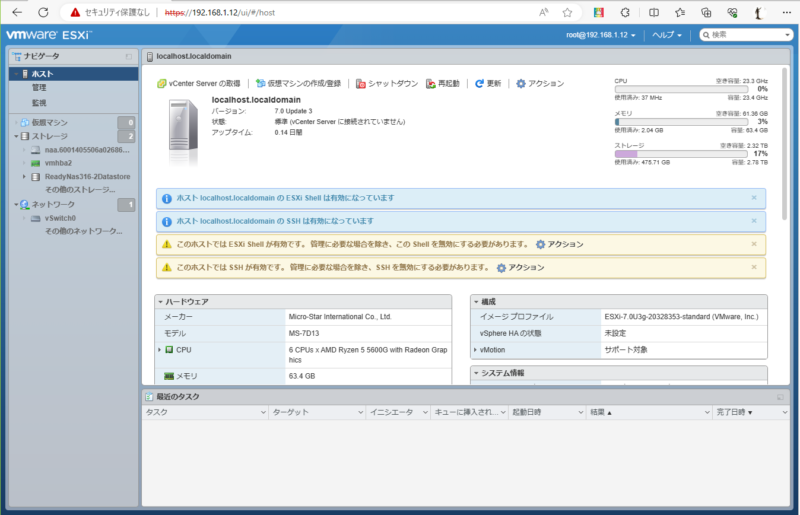Toggle split screen browser icon
Viewport: 800px width, 515px height.
coord(654,12)
